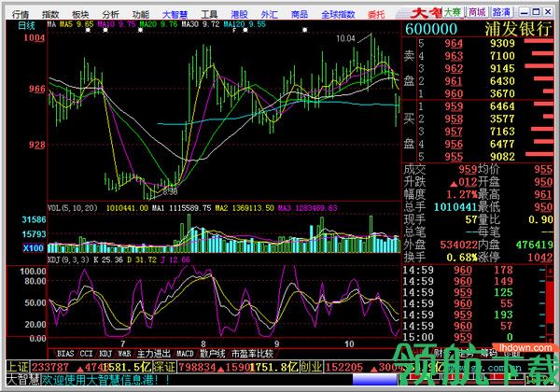Open the 功能 menu
The width and height of the screenshot is (560, 392).
(140, 14)
